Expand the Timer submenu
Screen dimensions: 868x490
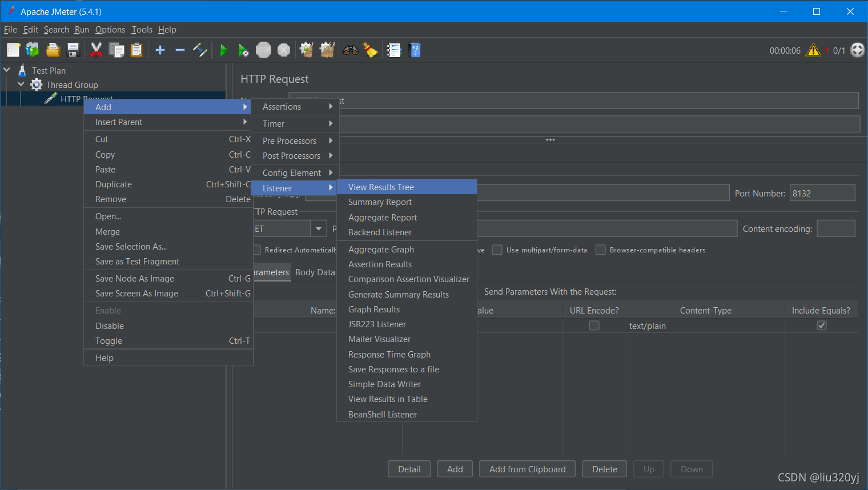[x=295, y=124]
